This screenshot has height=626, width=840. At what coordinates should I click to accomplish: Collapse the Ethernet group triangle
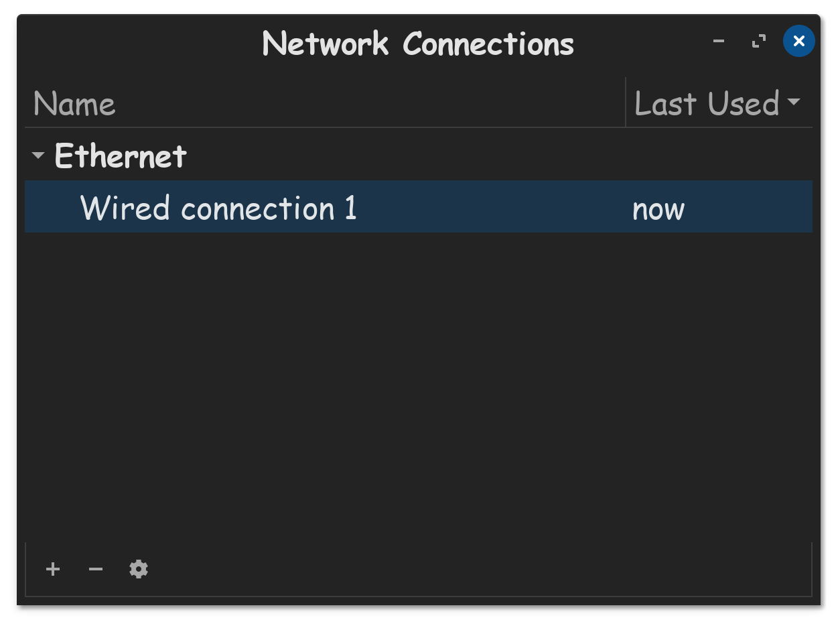(x=38, y=155)
